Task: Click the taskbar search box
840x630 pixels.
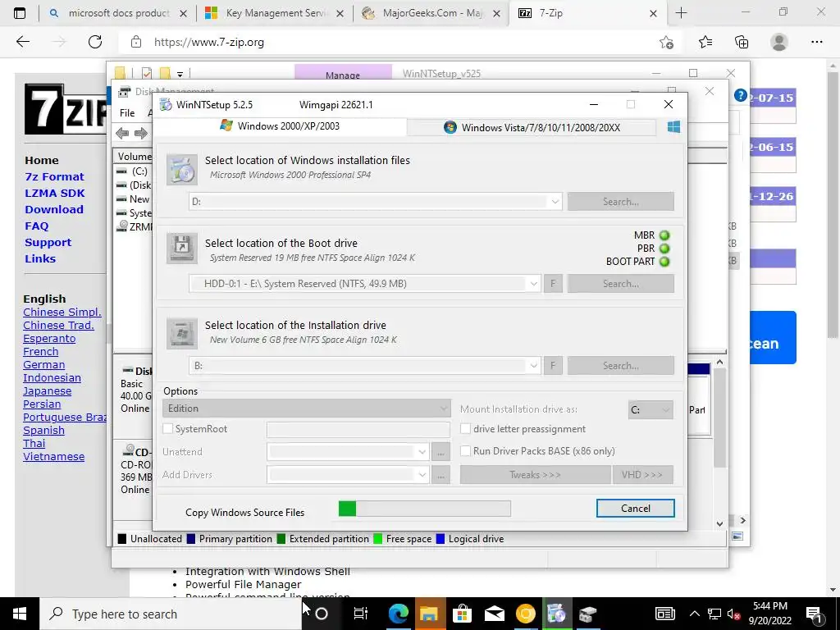Action: [x=171, y=614]
